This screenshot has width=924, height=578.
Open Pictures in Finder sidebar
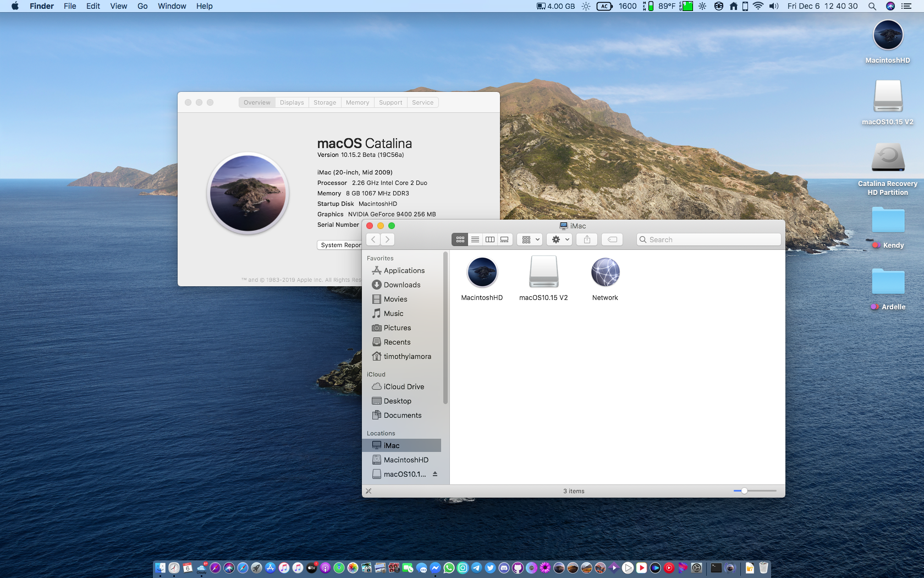coord(392,328)
